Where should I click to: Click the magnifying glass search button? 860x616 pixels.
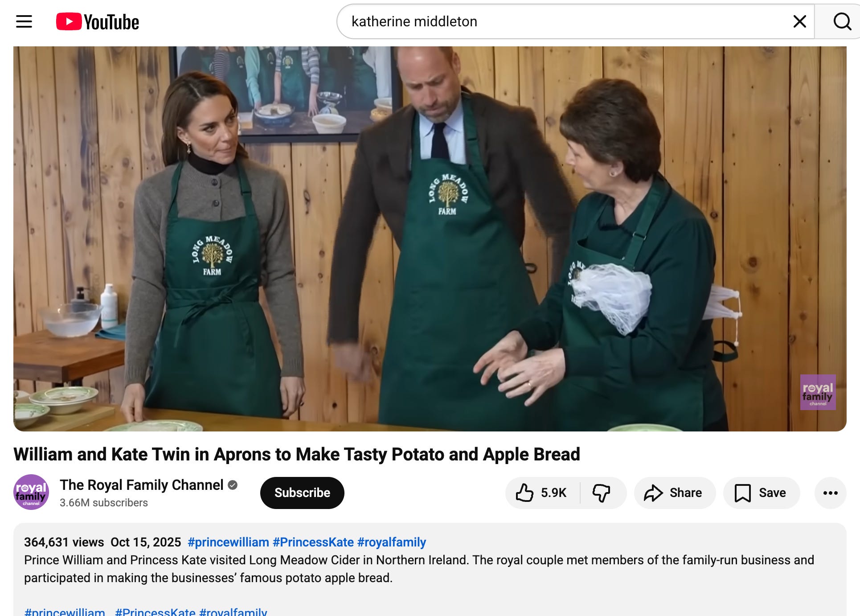pyautogui.click(x=841, y=21)
